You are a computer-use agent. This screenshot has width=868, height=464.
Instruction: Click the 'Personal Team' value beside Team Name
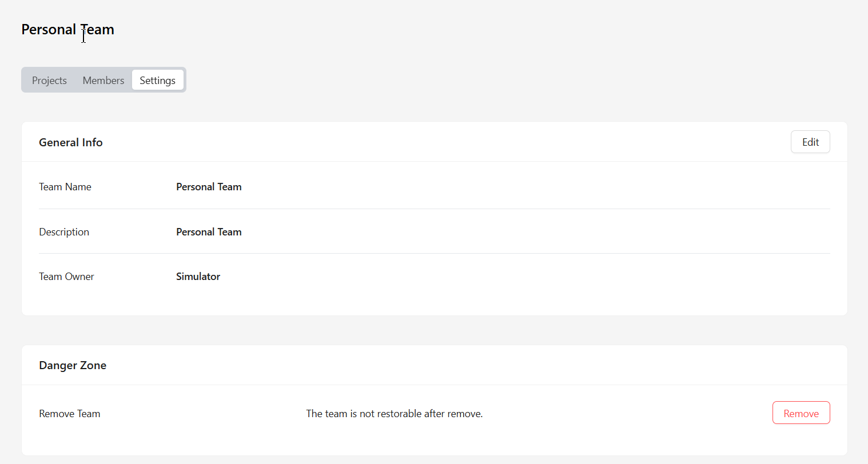point(209,187)
